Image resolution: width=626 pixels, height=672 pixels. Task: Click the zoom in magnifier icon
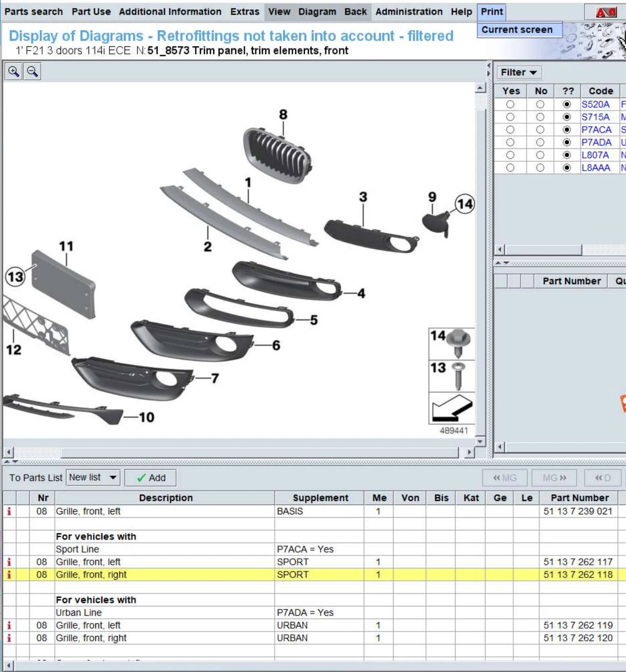(13, 71)
